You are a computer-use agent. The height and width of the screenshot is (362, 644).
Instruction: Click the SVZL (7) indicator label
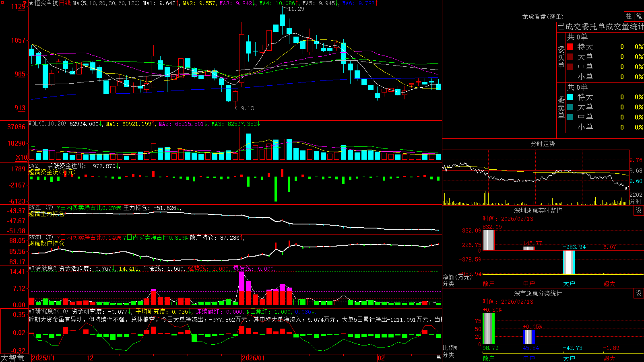pyautogui.click(x=41, y=208)
